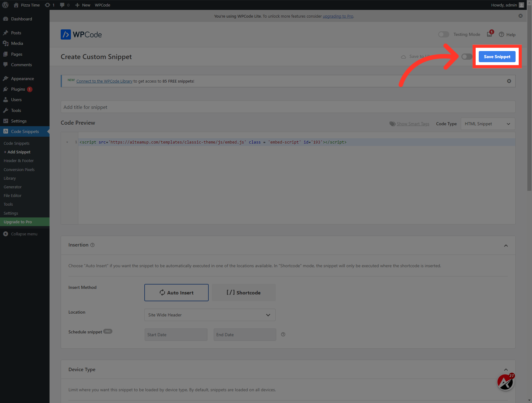The height and width of the screenshot is (403, 532).
Task: Click the Insertion help tooltip icon
Action: [92, 245]
